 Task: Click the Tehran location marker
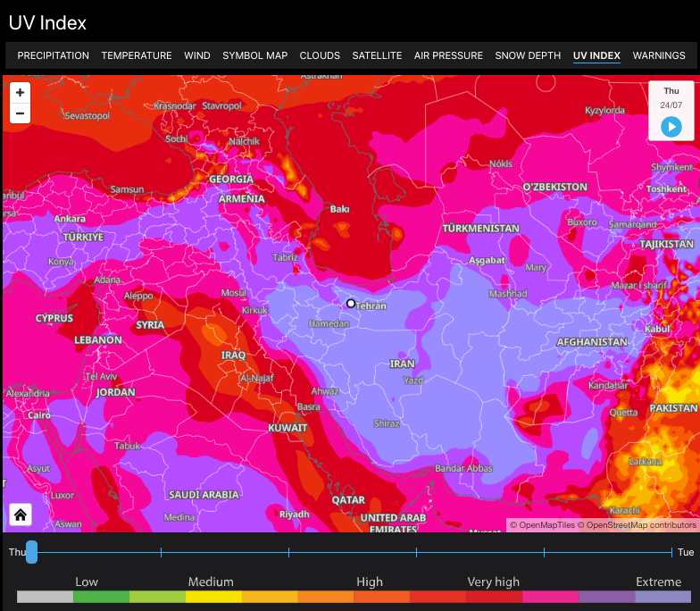pos(351,304)
